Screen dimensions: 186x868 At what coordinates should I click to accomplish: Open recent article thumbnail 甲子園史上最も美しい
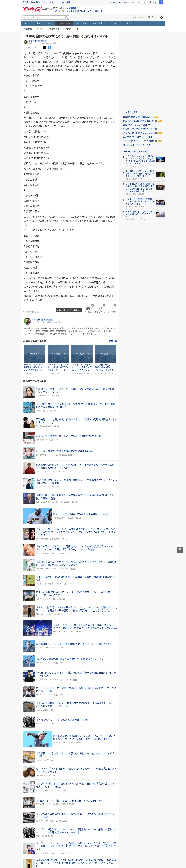[x=106, y=353]
